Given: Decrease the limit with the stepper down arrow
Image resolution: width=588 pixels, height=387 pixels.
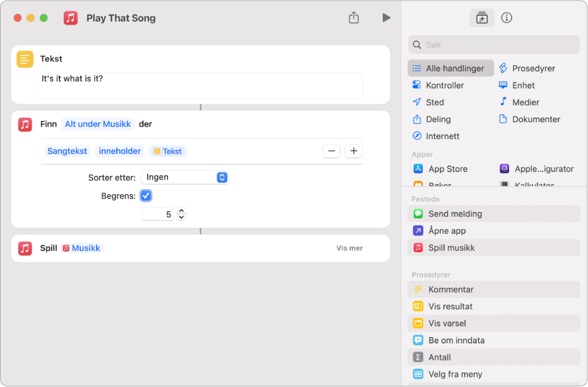Looking at the screenshot, I should click(x=181, y=218).
